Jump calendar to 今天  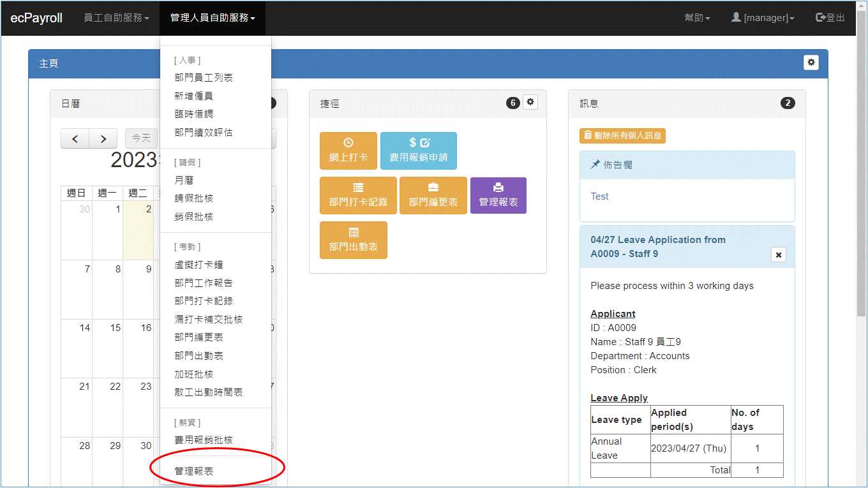click(x=141, y=138)
